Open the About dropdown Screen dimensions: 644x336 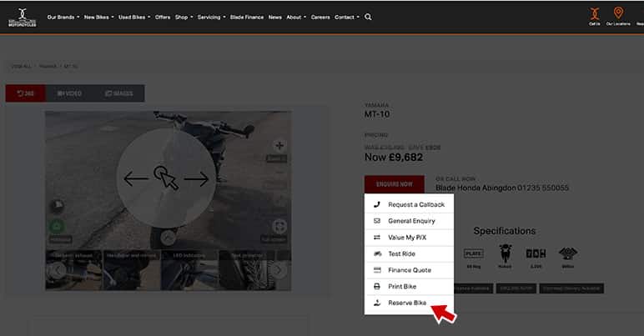pos(295,18)
